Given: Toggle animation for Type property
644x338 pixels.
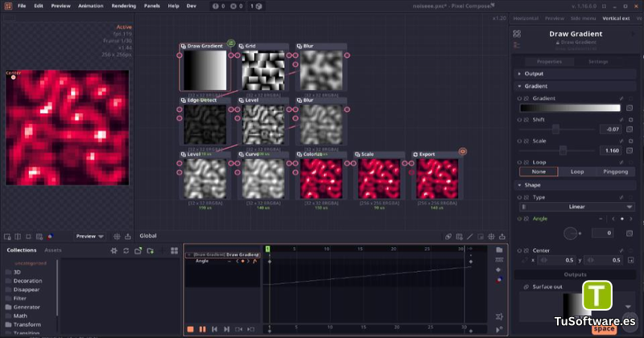Looking at the screenshot, I should click(x=519, y=197).
